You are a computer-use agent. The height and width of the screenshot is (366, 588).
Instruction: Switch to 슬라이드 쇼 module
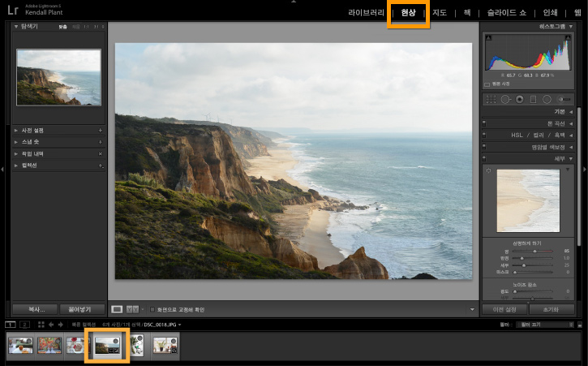507,12
